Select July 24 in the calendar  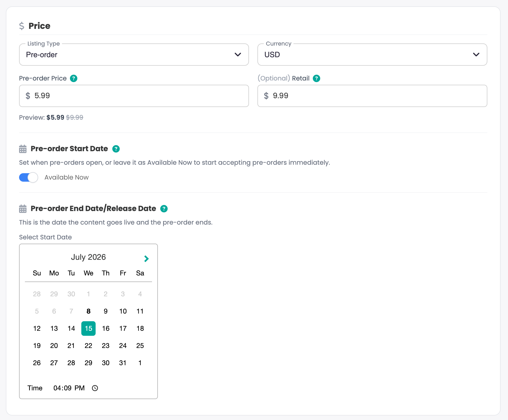(123, 346)
